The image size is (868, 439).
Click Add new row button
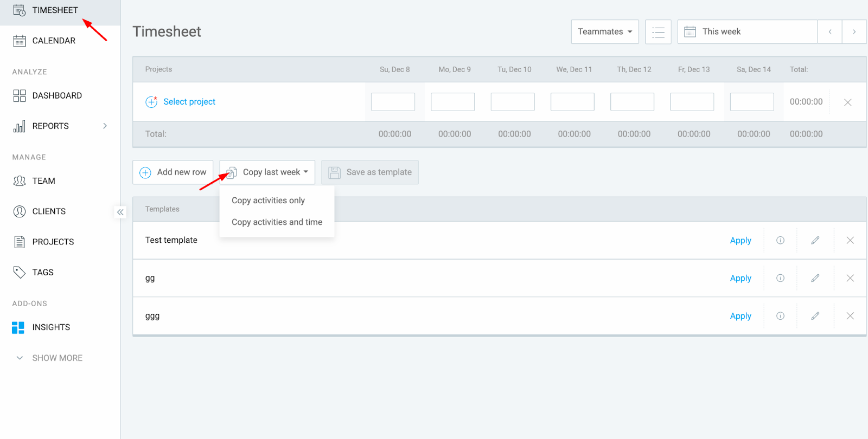[173, 172]
